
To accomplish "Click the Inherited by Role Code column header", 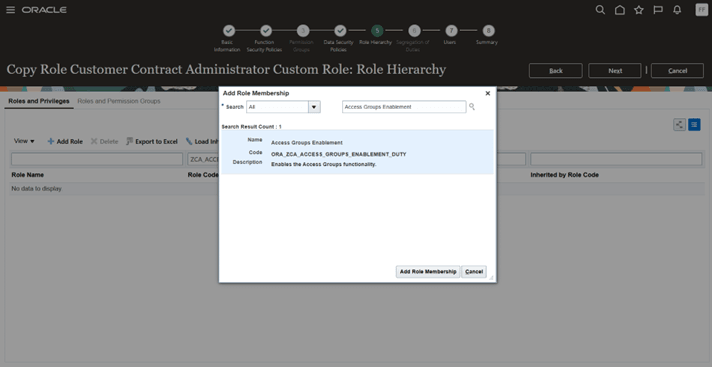I will [x=564, y=175].
